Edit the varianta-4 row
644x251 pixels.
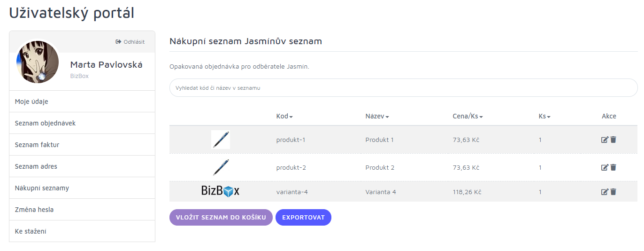(605, 192)
